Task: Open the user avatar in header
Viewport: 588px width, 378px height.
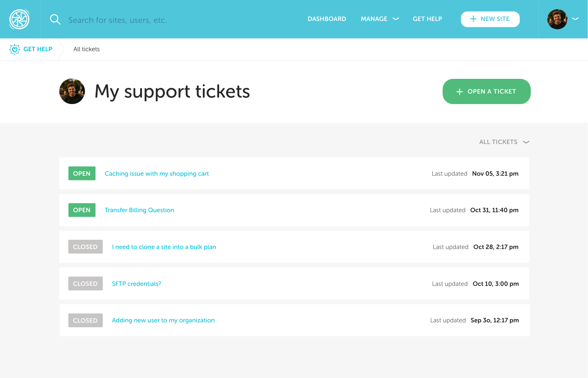Action: (x=557, y=19)
